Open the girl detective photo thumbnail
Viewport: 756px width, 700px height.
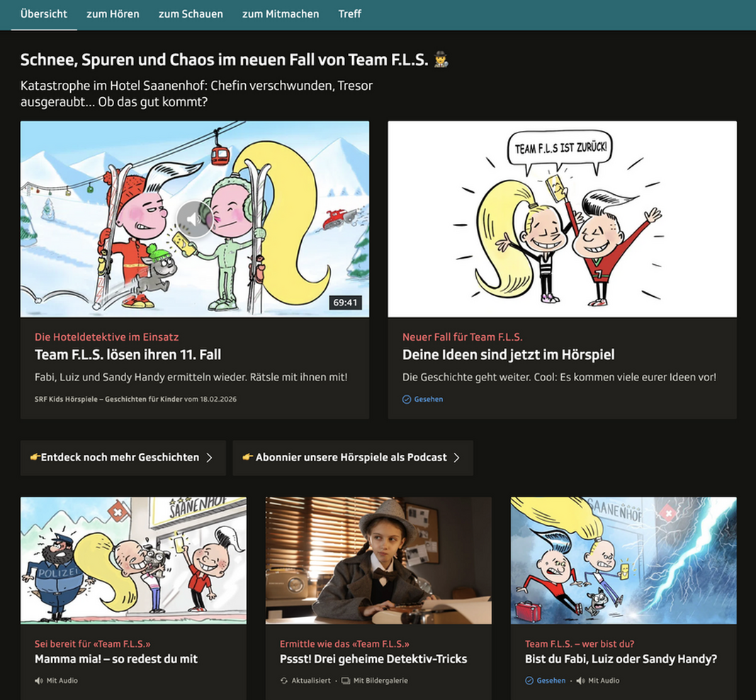point(378,560)
